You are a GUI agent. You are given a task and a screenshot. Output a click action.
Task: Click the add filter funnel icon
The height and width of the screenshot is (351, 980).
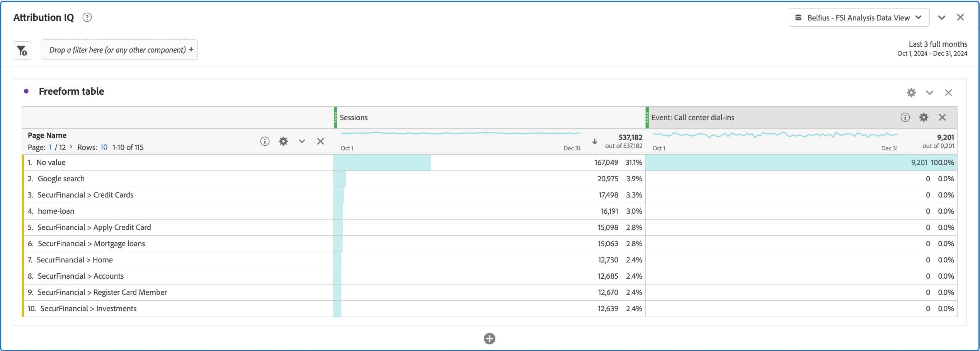[22, 50]
